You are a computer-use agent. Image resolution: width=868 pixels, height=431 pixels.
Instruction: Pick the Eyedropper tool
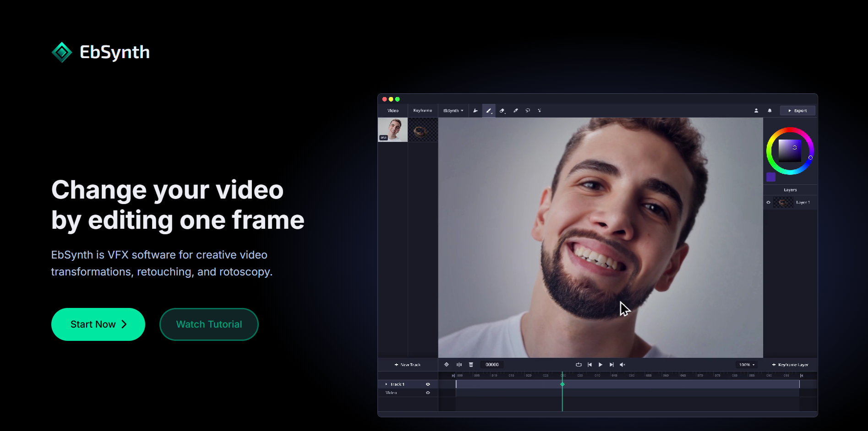click(515, 111)
